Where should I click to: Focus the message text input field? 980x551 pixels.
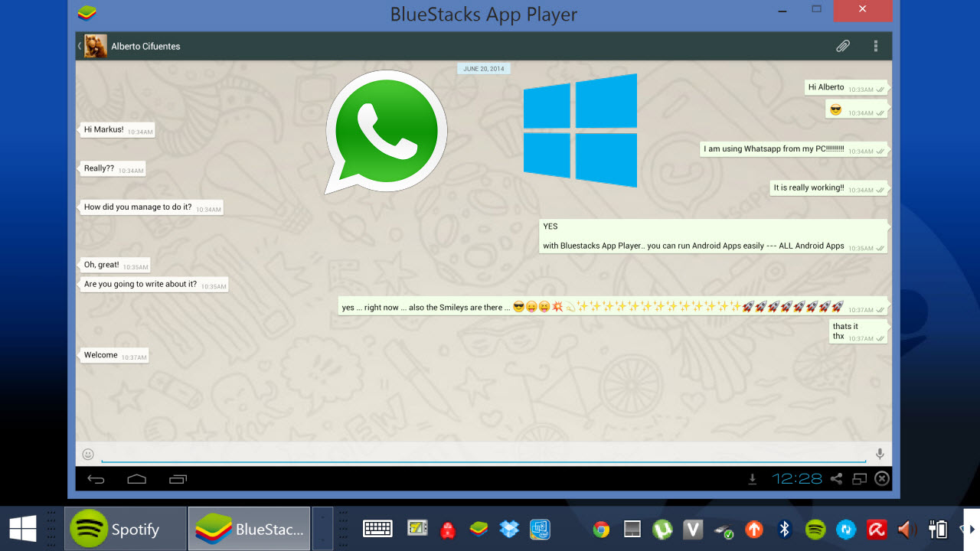(x=484, y=455)
